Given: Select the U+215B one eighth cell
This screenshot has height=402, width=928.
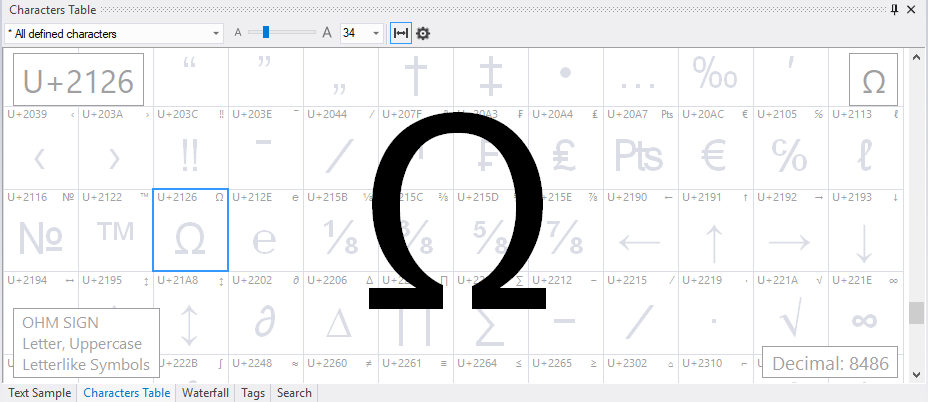Looking at the screenshot, I should tap(341, 230).
